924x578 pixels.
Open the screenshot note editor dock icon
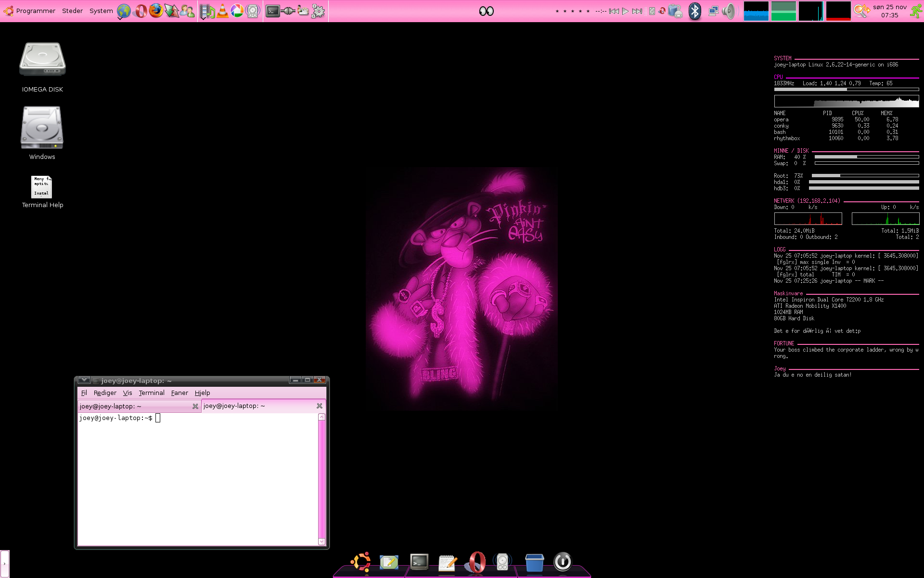coord(389,562)
